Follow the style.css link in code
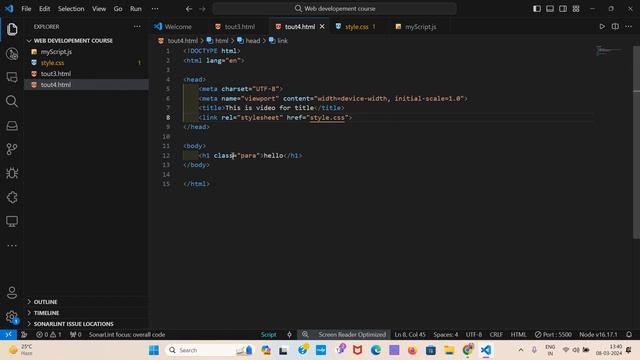640x360 pixels. tap(327, 118)
